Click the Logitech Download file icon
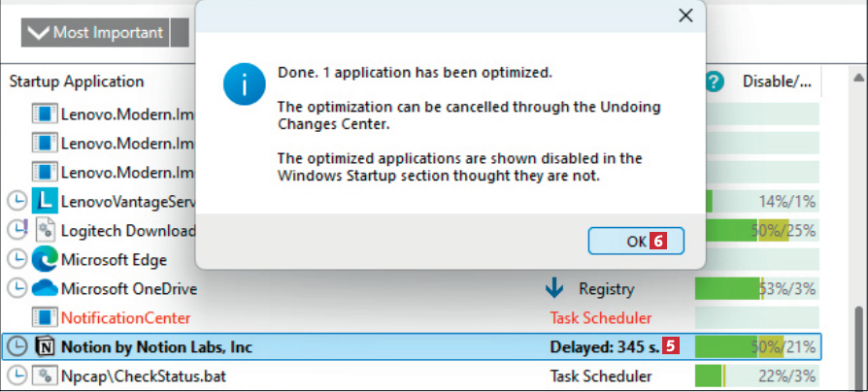The width and height of the screenshot is (868, 392). [45, 230]
